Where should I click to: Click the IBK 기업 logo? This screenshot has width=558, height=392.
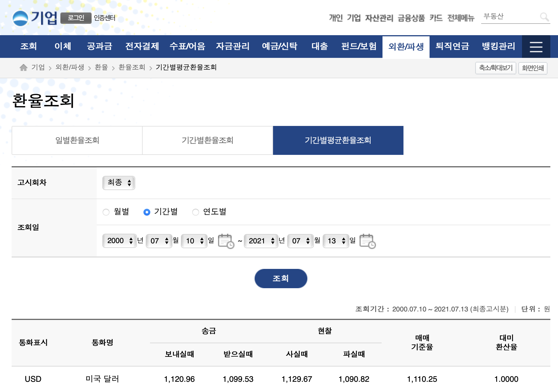click(x=35, y=18)
